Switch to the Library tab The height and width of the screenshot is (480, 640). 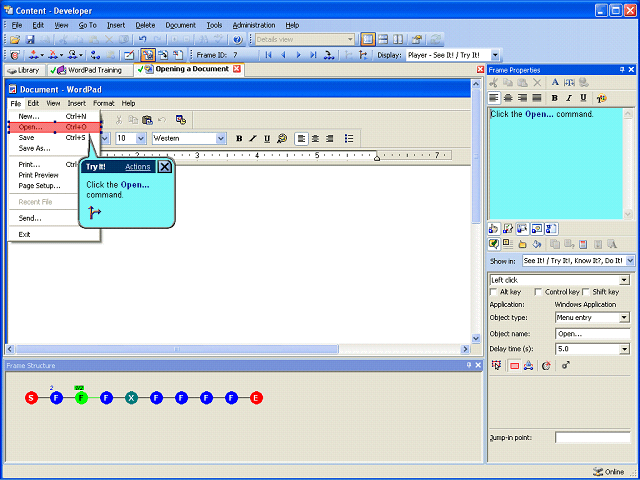click(24, 70)
